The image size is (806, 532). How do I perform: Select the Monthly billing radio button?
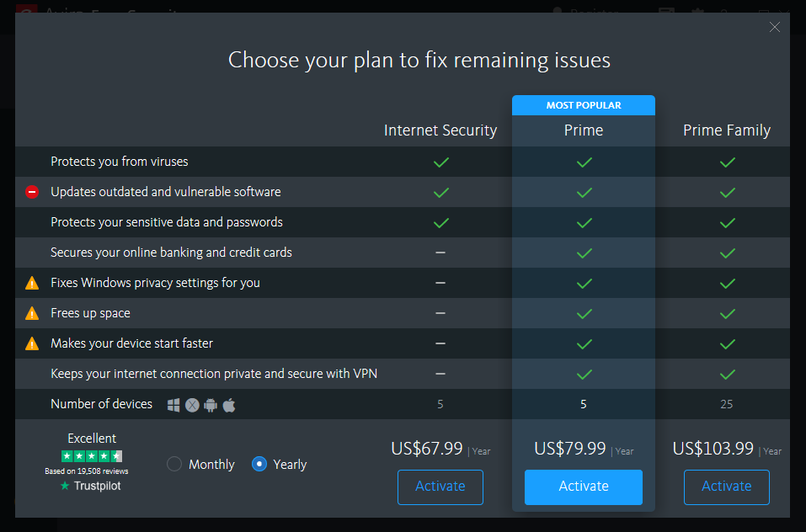(174, 464)
